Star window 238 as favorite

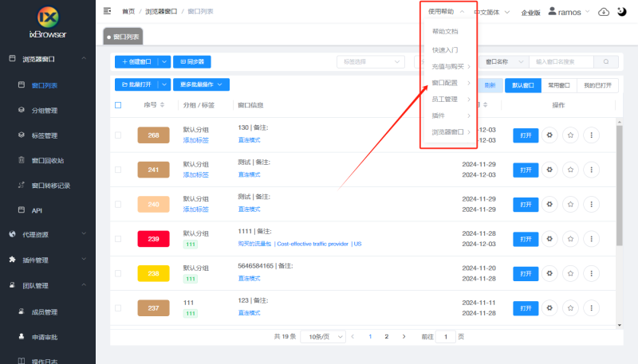coord(570,273)
